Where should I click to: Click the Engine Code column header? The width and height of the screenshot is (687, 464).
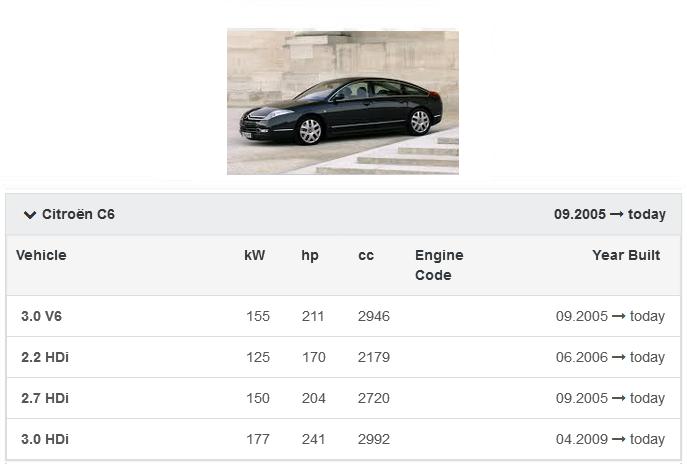(439, 265)
